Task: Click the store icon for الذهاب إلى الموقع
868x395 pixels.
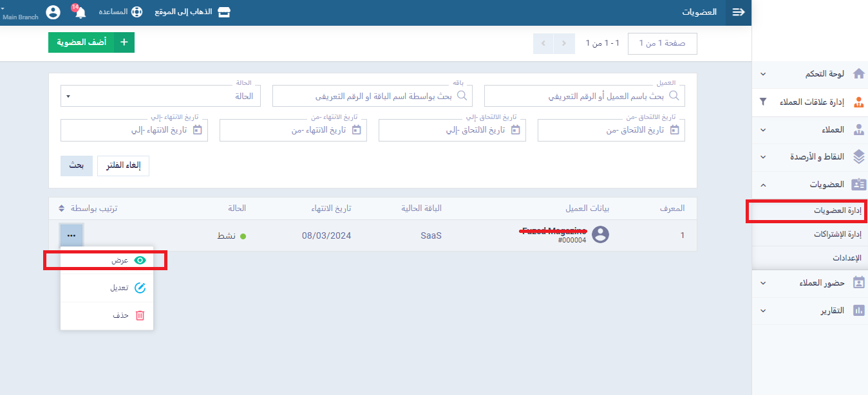Action: 223,12
